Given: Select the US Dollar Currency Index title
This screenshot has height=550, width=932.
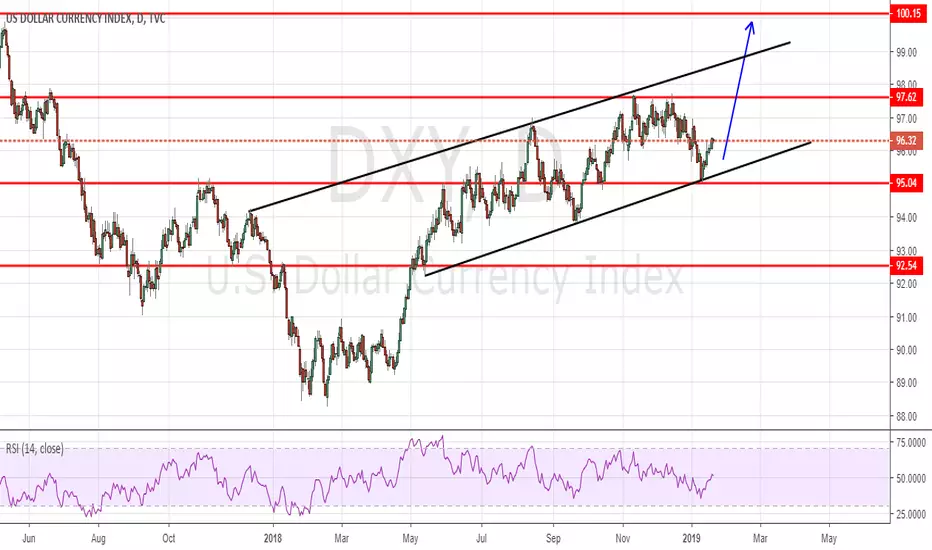Looking at the screenshot, I should coord(86,18).
